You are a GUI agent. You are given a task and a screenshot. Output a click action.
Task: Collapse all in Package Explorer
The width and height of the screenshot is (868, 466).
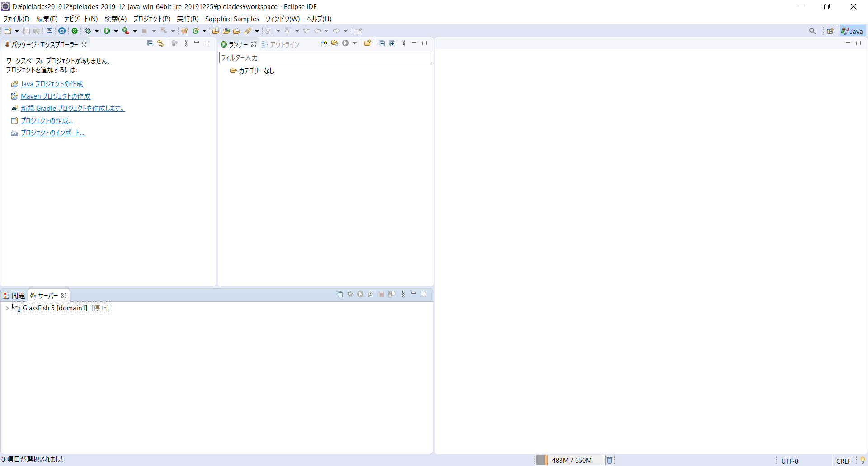coord(150,43)
